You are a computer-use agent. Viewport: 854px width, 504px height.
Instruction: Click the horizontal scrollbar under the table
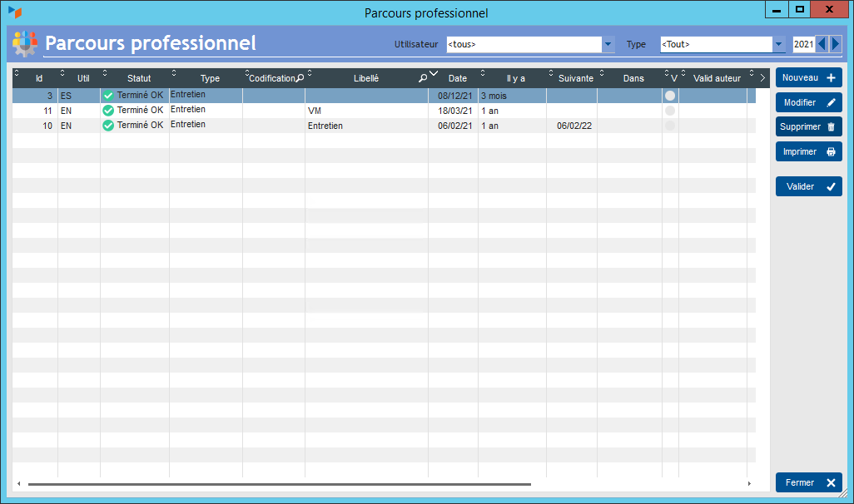click(x=279, y=483)
